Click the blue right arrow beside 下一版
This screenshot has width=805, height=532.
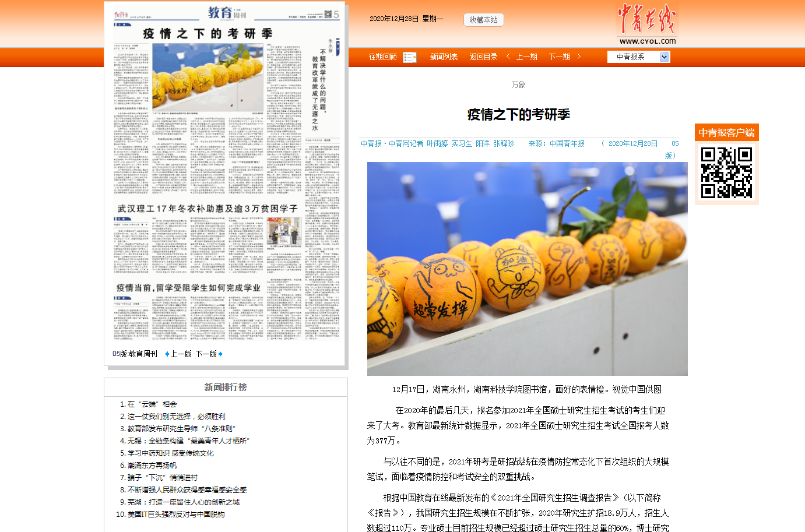pos(220,354)
